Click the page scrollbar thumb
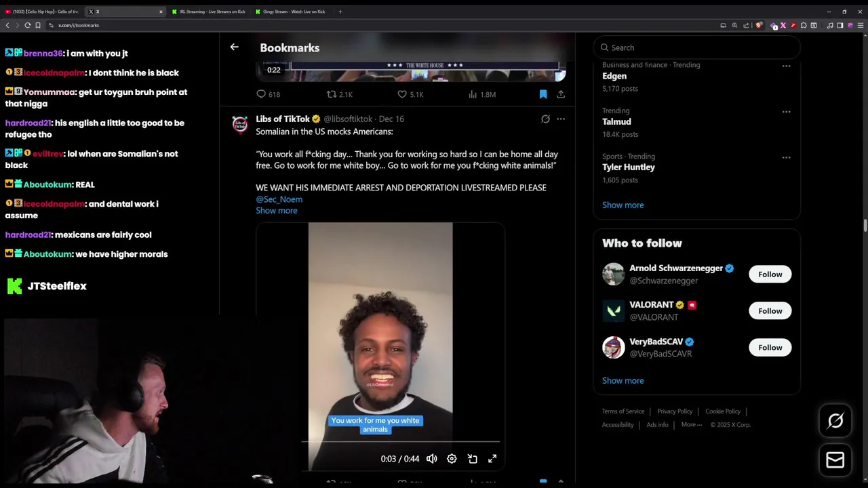Image resolution: width=868 pixels, height=488 pixels. [865, 226]
